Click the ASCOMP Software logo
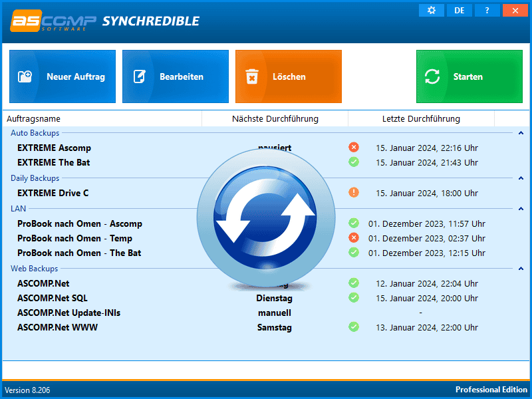532x399 pixels. coord(53,21)
